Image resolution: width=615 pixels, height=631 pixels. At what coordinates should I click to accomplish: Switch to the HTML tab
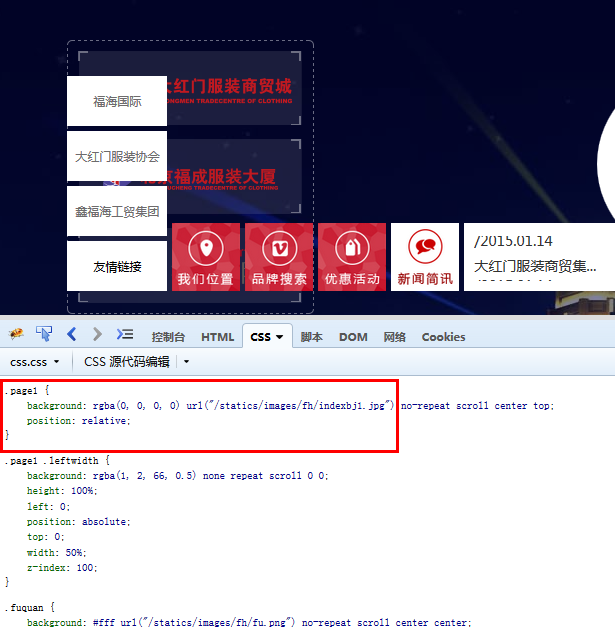click(217, 337)
